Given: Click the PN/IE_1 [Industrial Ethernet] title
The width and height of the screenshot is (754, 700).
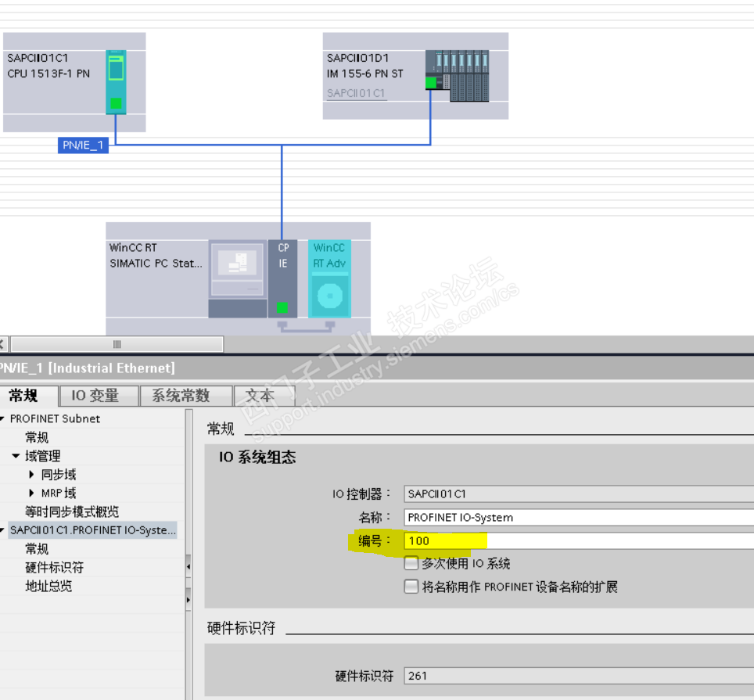Looking at the screenshot, I should point(87,368).
